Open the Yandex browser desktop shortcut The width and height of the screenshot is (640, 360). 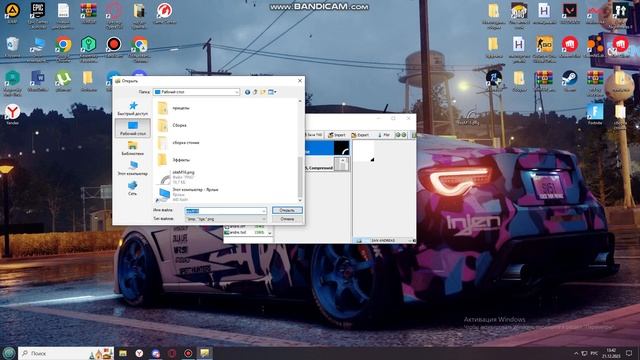(13, 114)
